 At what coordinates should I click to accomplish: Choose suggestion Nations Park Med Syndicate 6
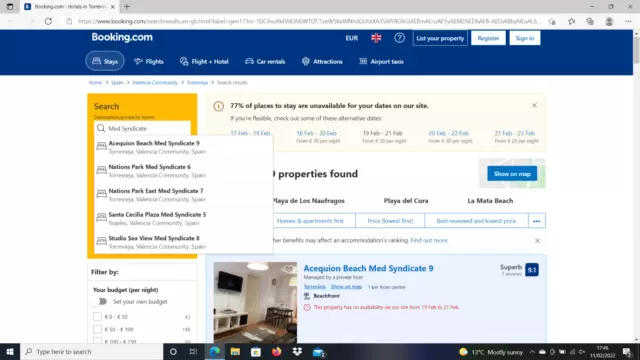pos(183,171)
